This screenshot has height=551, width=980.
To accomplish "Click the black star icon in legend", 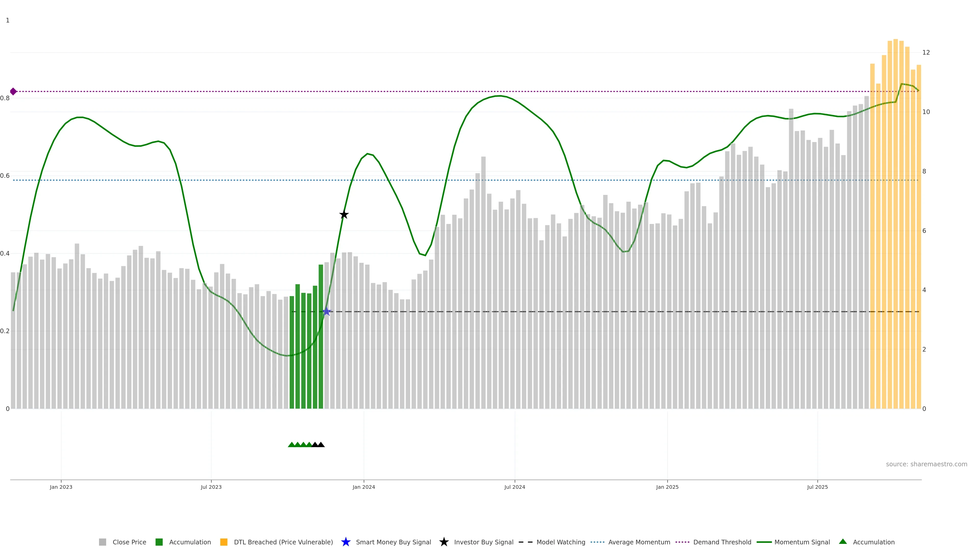I will [x=444, y=542].
